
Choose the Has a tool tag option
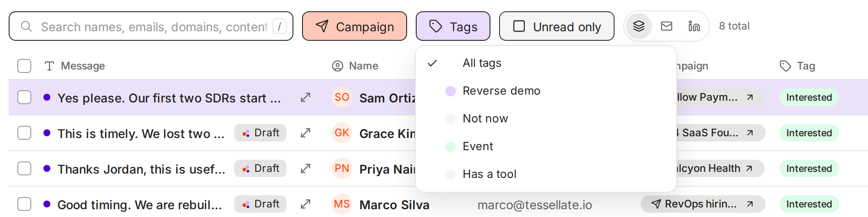click(546, 174)
